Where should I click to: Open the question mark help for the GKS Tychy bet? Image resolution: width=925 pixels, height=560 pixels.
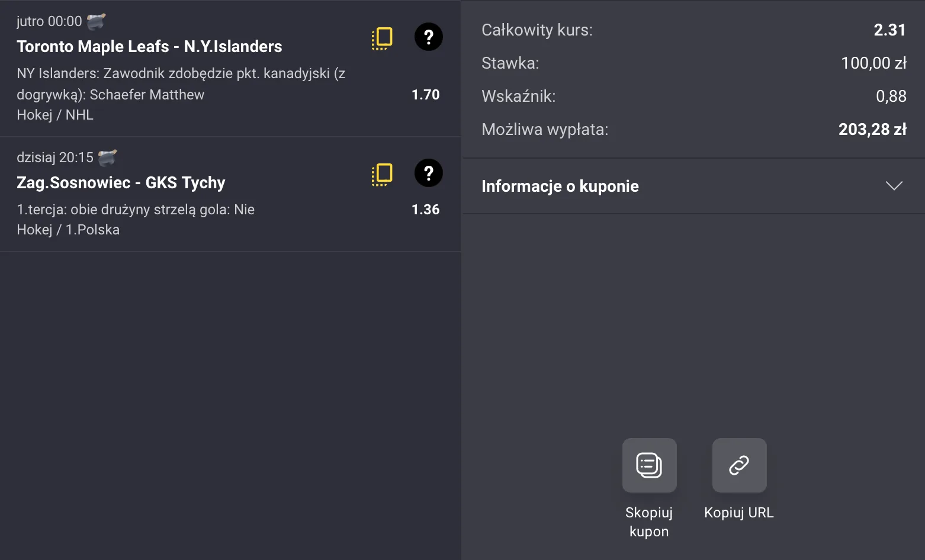pos(428,173)
